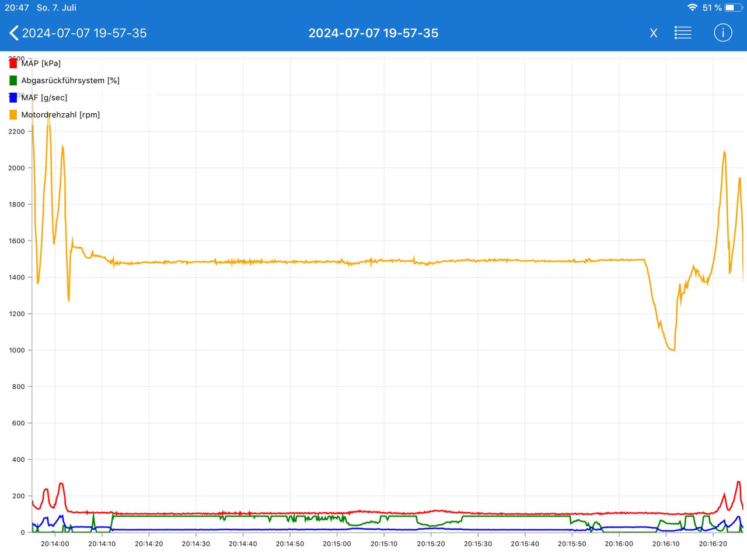
Task: Click the blue MAF legend swatch
Action: (x=13, y=97)
